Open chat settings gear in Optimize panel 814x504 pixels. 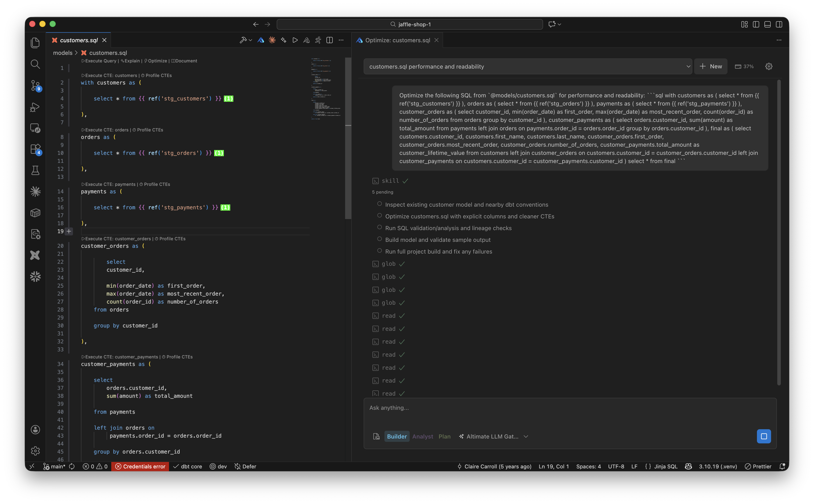pyautogui.click(x=769, y=66)
